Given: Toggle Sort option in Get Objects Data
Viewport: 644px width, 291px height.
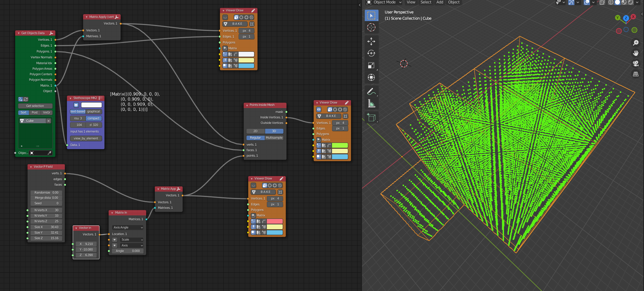Looking at the screenshot, I should [23, 113].
